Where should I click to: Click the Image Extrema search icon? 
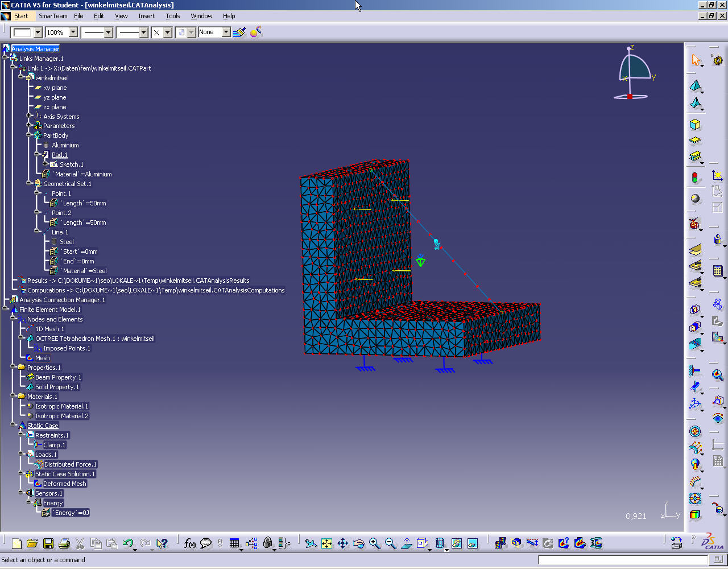(x=717, y=374)
